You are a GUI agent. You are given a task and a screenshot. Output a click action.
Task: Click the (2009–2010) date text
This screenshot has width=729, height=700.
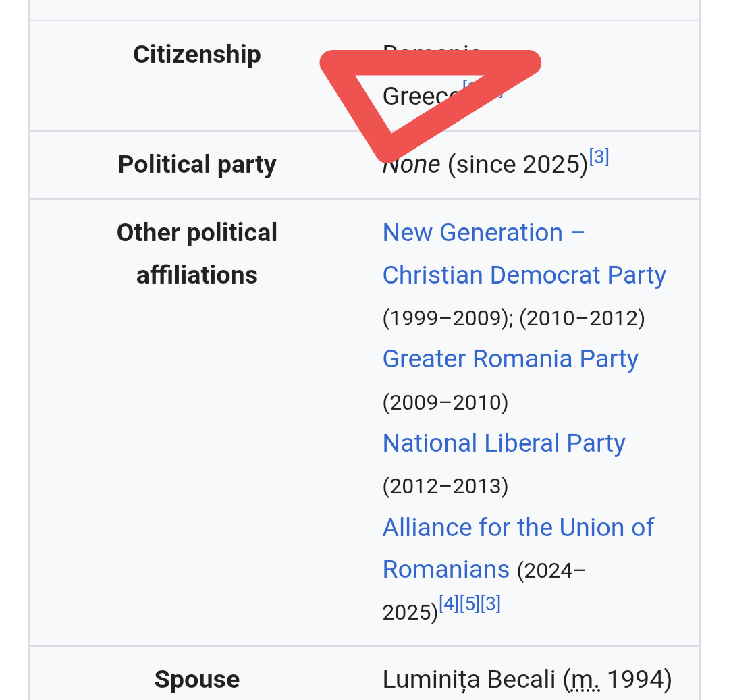(446, 402)
